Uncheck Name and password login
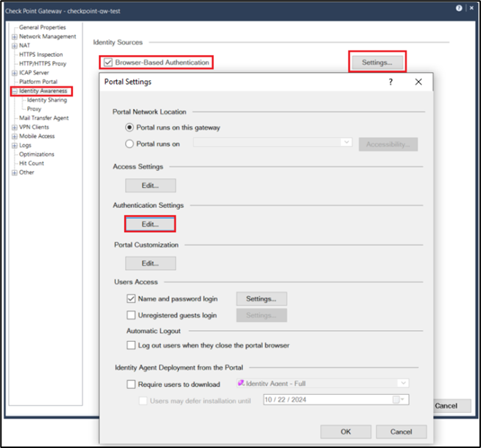Screen dimensions: 481x448 [132, 298]
